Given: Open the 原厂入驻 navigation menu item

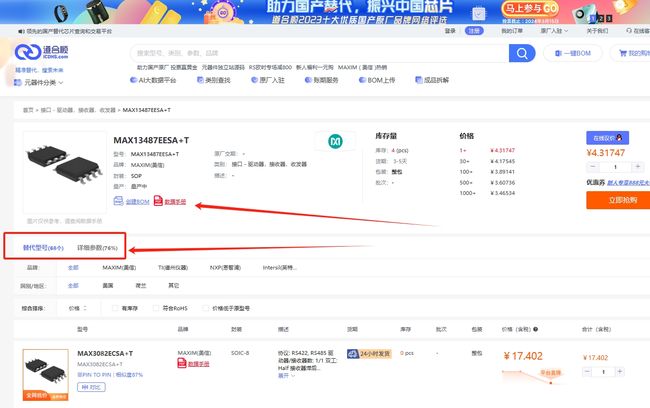Looking at the screenshot, I should click(268, 80).
